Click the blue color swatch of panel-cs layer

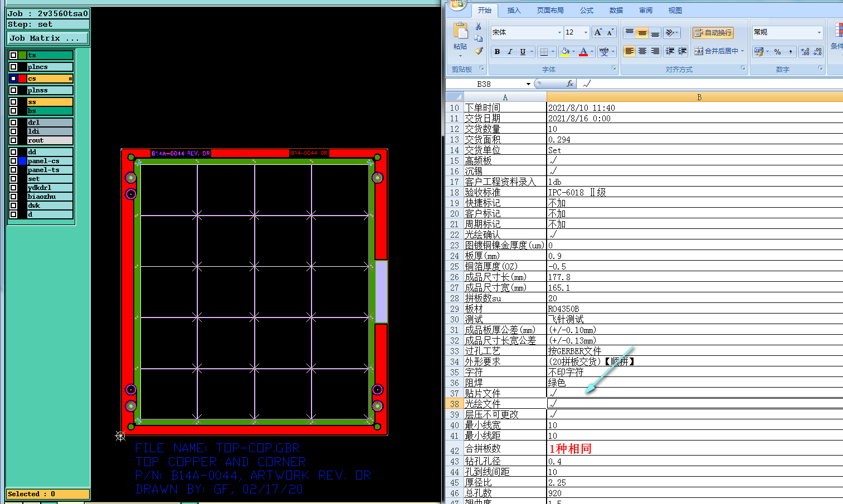pos(22,161)
